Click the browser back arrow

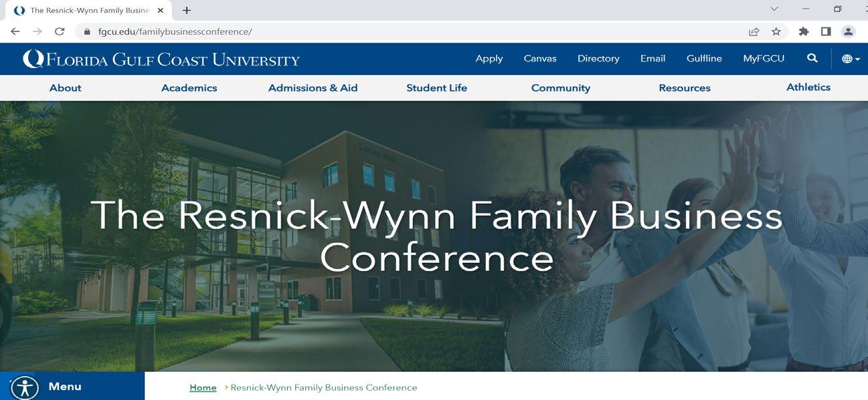15,31
